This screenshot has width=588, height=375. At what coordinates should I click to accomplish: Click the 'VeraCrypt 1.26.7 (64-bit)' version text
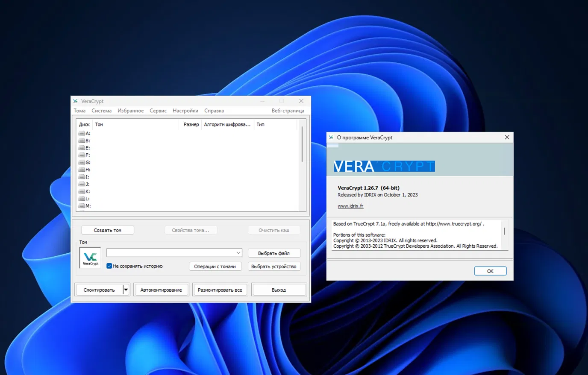[369, 188]
